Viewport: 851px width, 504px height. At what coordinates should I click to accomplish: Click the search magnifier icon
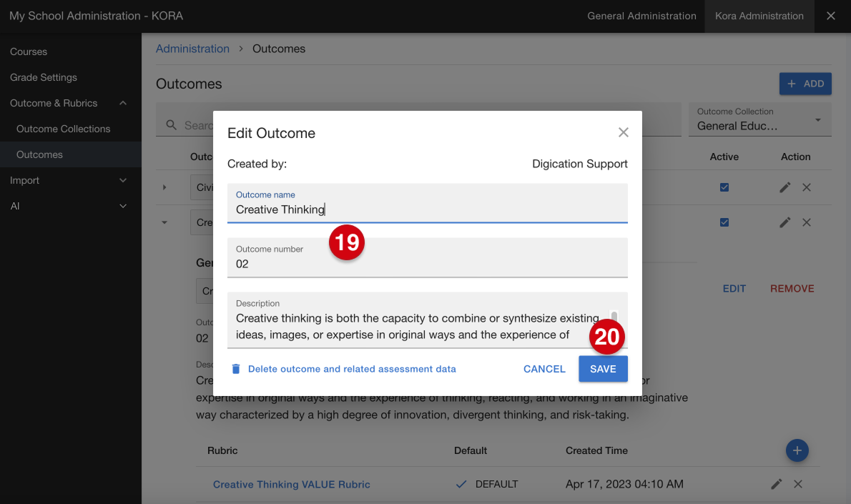point(171,125)
